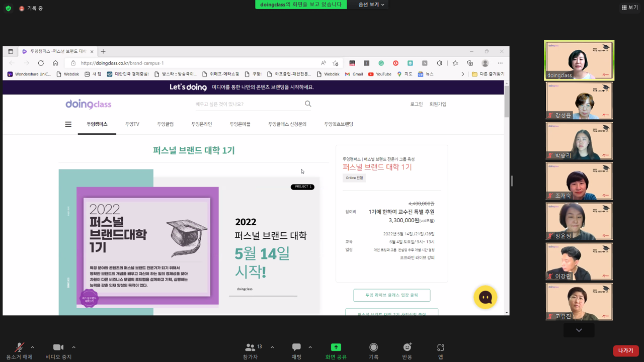Select 강성윤 participant video thumbnail
Screen dimensions: 644x362
pyautogui.click(x=579, y=101)
